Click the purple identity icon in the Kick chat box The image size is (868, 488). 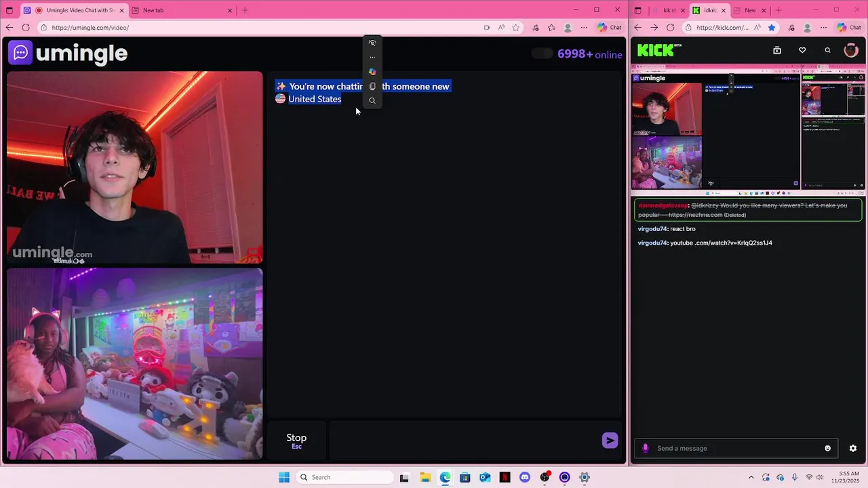coord(646,448)
